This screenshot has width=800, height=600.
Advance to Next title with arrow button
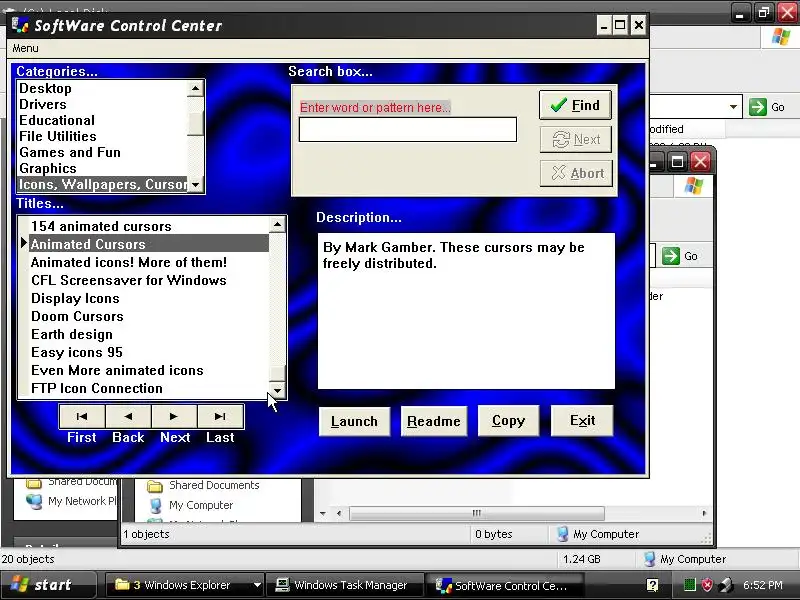[x=174, y=416]
